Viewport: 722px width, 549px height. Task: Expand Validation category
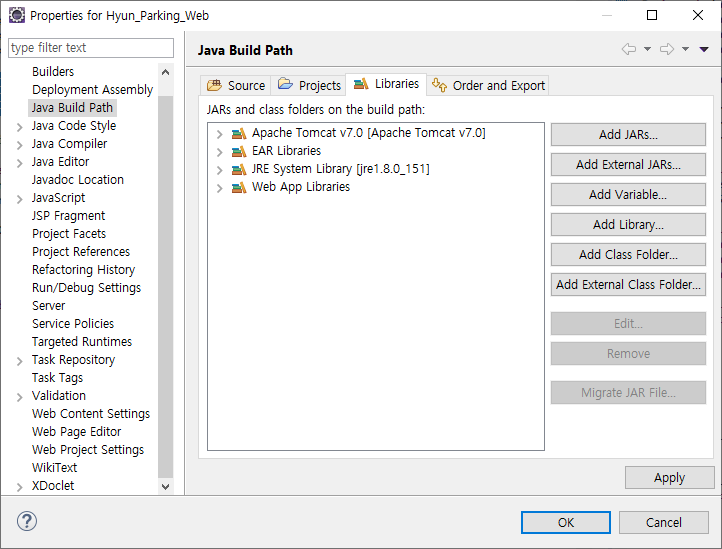pos(19,397)
